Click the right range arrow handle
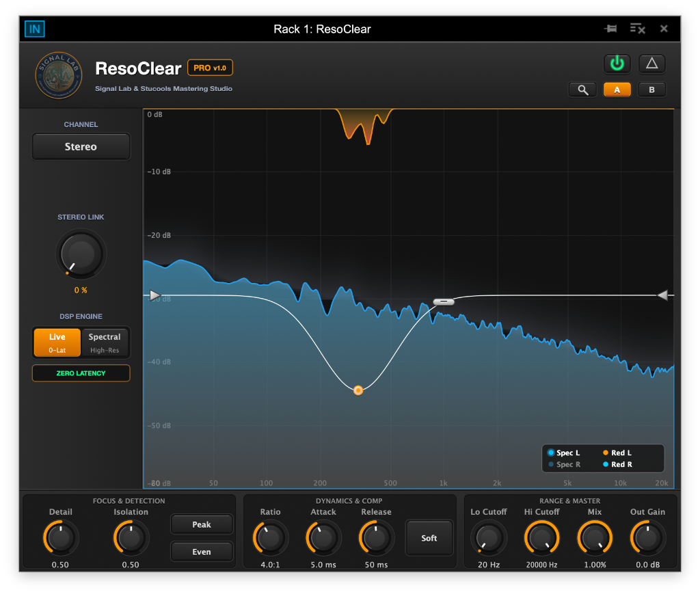Viewport: 700px width, 594px height. pyautogui.click(x=662, y=295)
